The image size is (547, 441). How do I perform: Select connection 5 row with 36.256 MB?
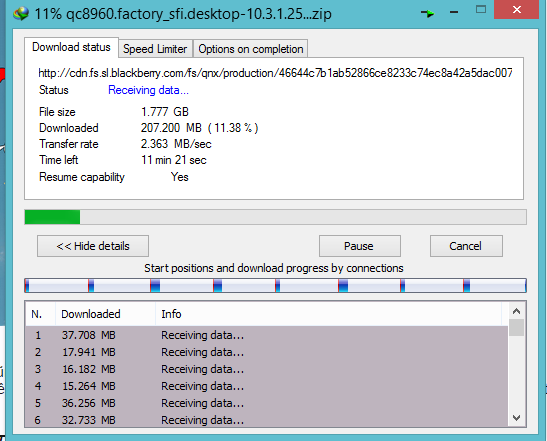pos(267,403)
